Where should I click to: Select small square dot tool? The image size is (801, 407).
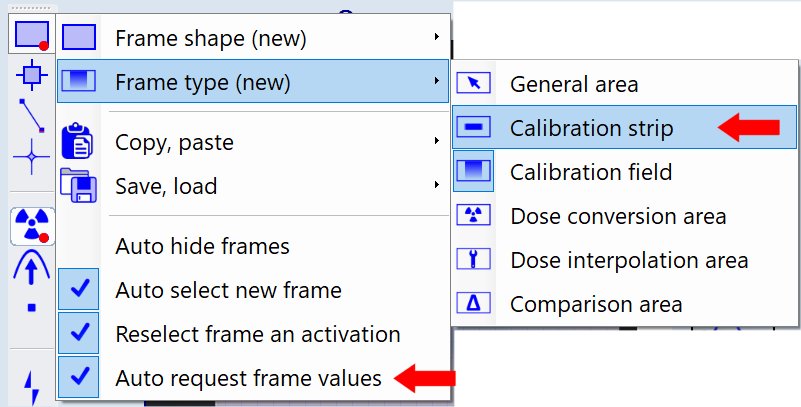pos(32,308)
